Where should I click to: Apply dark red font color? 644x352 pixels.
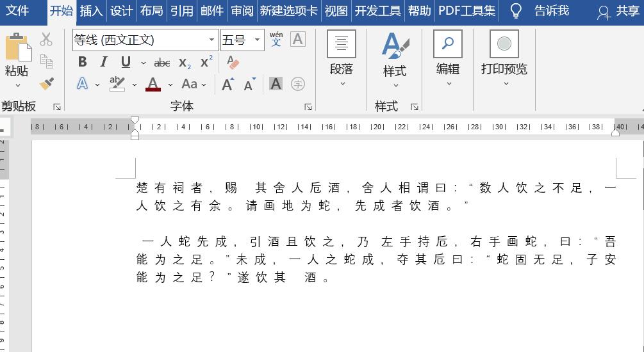[x=153, y=84]
